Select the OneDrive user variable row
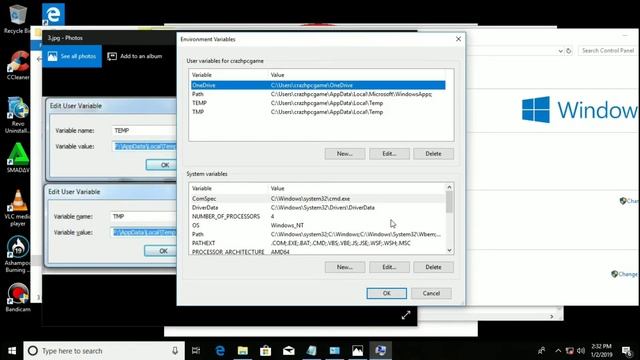Screen dimensions: 640x360 318,85
